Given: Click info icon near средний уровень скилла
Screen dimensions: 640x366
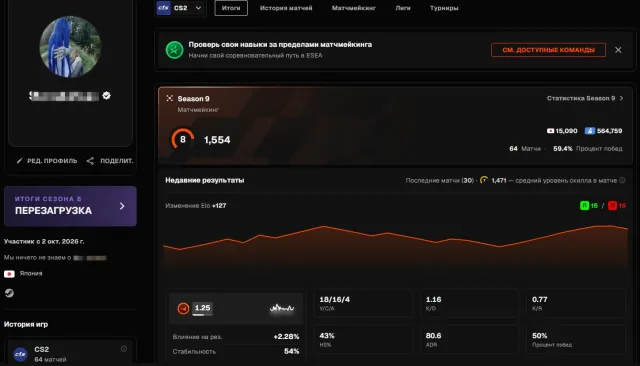Looking at the screenshot, I should 622,180.
